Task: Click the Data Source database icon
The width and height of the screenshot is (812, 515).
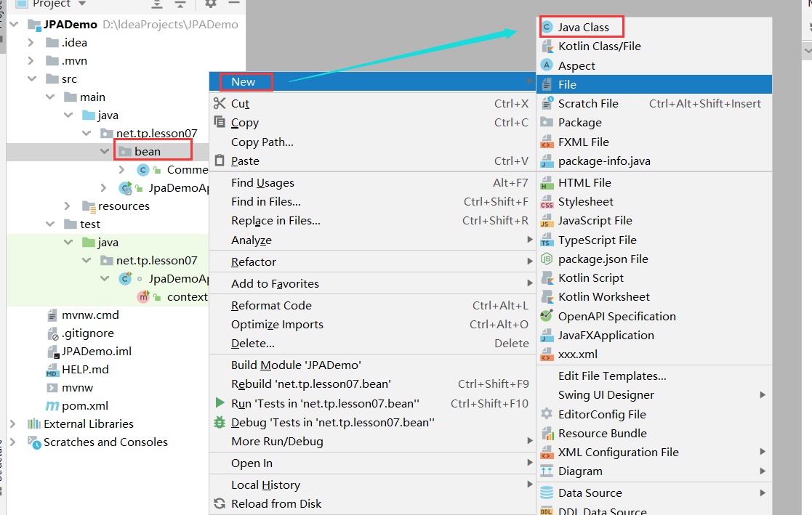Action: (547, 492)
